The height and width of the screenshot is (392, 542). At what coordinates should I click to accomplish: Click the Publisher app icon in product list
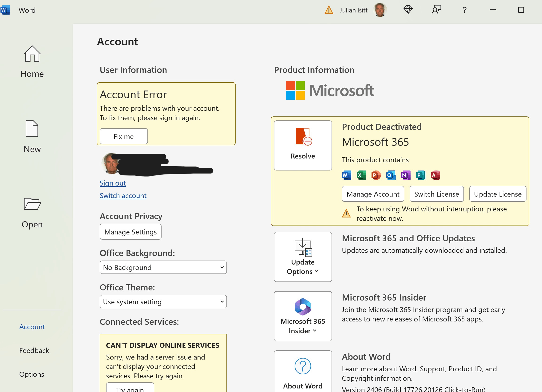tap(421, 175)
